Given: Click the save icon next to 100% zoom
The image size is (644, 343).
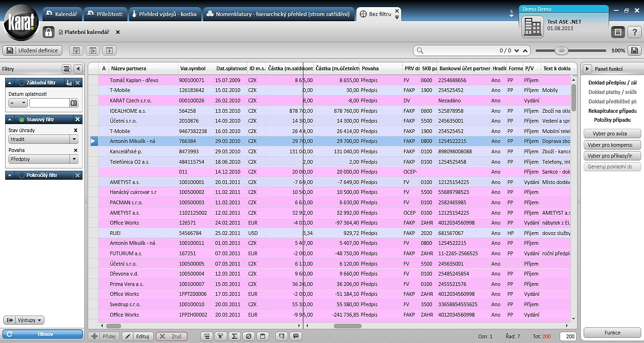Looking at the screenshot, I should [634, 50].
